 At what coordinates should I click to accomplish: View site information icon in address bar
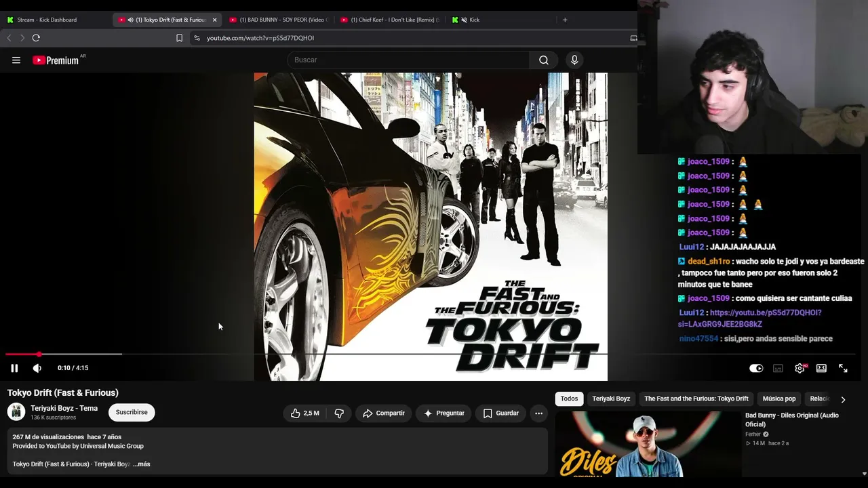(197, 38)
